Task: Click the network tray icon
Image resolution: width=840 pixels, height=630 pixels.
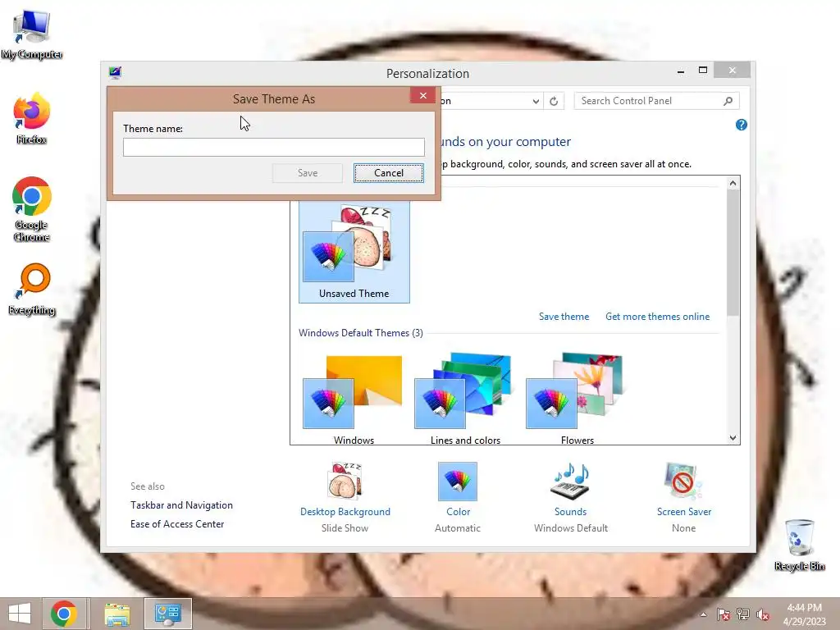Action: (x=743, y=614)
